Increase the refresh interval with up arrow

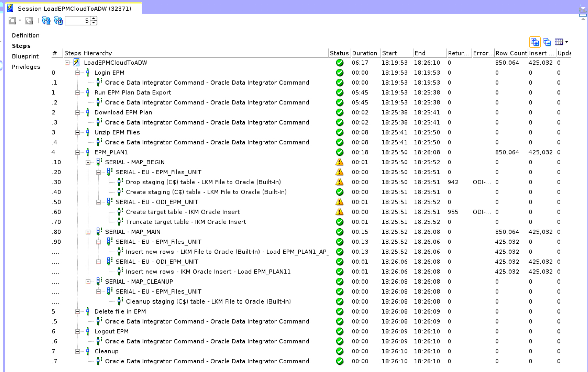(94, 19)
